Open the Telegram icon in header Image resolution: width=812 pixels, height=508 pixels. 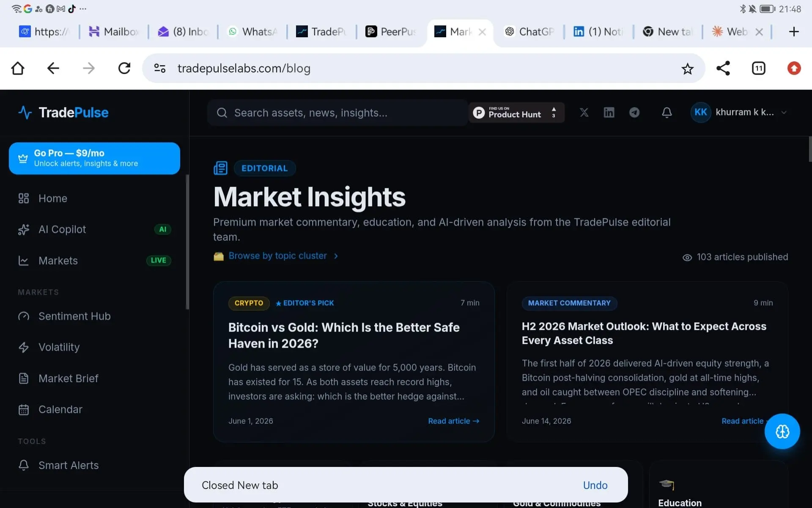[634, 113]
